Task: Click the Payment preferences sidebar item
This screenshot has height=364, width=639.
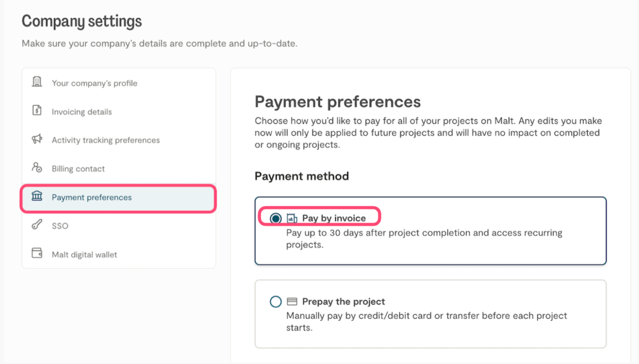Action: point(92,197)
